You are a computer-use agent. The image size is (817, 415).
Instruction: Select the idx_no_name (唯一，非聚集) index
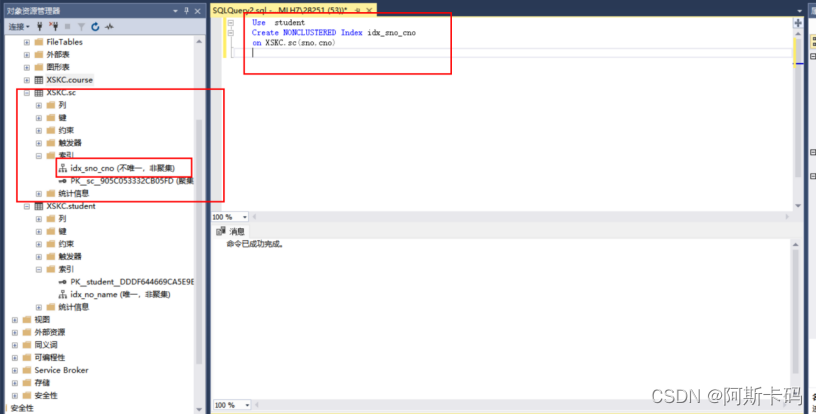click(x=120, y=295)
